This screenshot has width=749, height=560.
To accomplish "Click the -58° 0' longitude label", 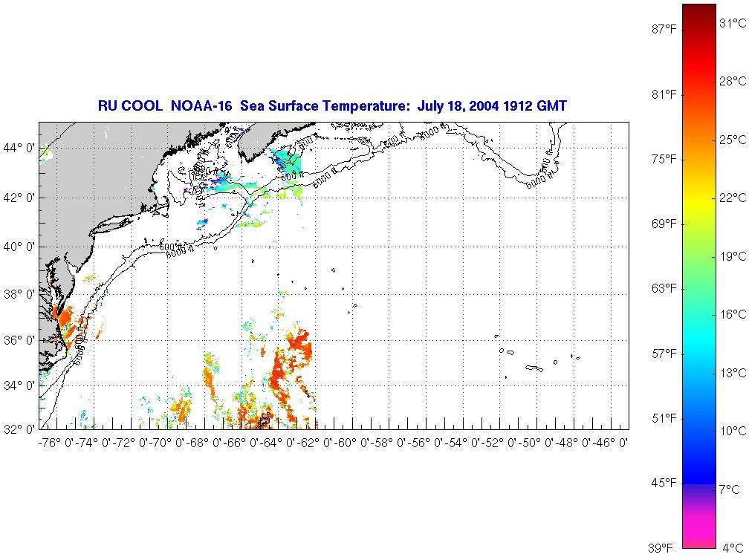I will coord(389,443).
